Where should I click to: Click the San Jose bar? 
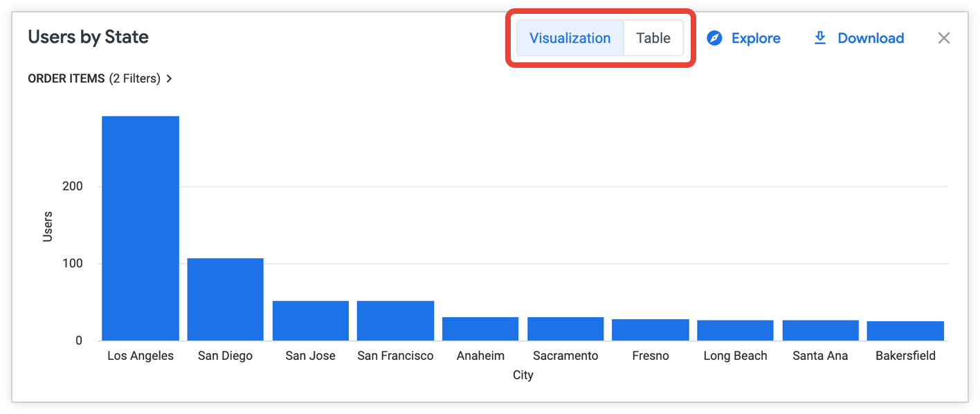(310, 321)
